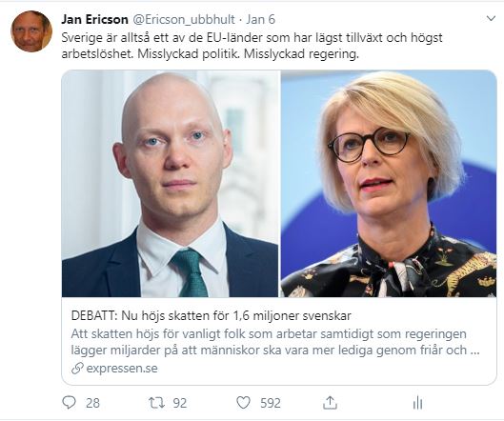This screenshot has height=421, width=504.
Task: Click the 28 replies count
Action: (x=93, y=403)
